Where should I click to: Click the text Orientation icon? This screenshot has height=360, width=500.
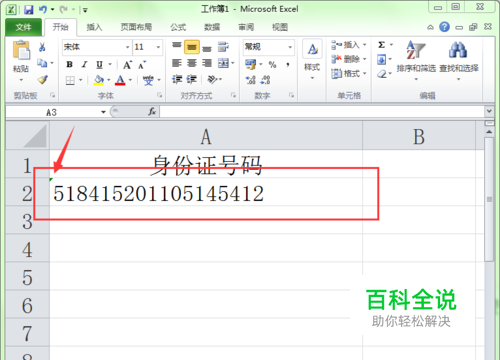pos(213,79)
